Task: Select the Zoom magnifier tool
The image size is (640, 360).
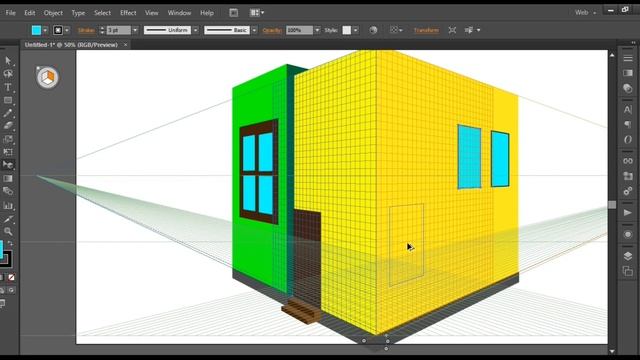Action: [x=8, y=231]
